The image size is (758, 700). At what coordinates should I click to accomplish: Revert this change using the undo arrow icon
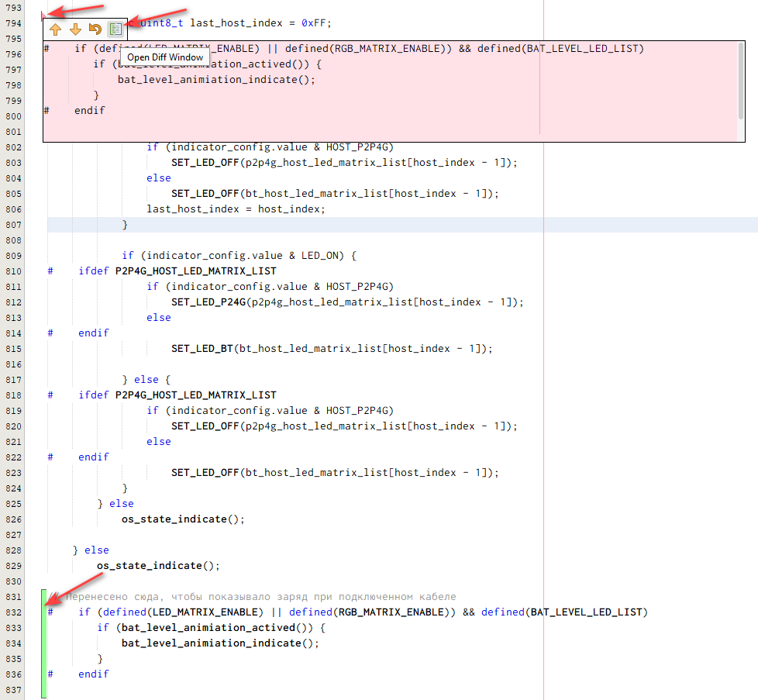[95, 29]
